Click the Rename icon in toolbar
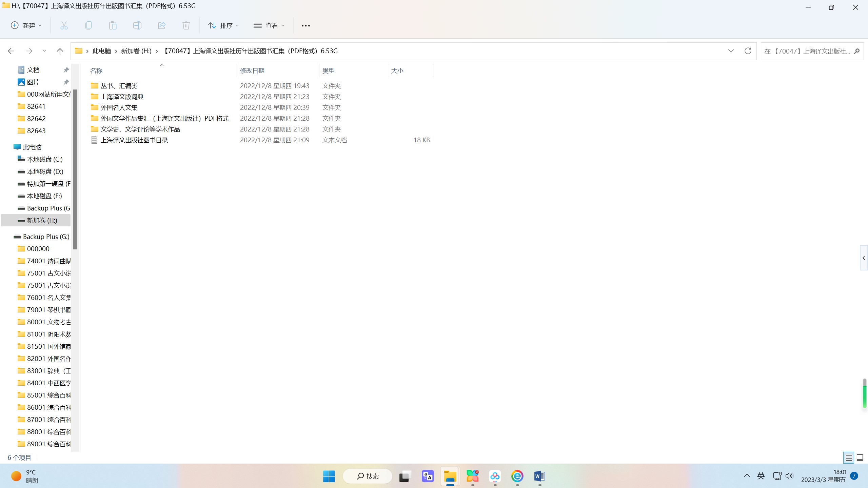 coord(137,25)
